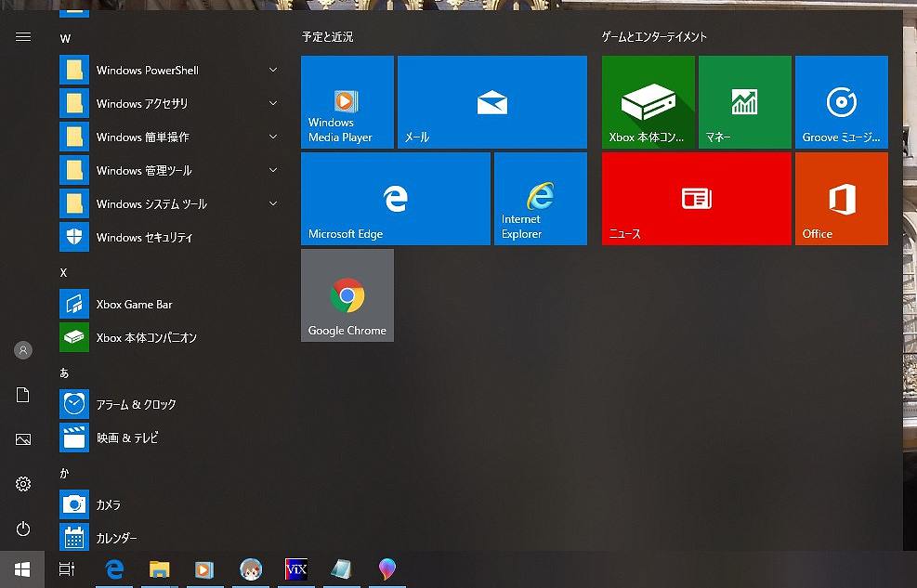
Task: Open the Groove ミュージック tile
Action: coord(842,102)
